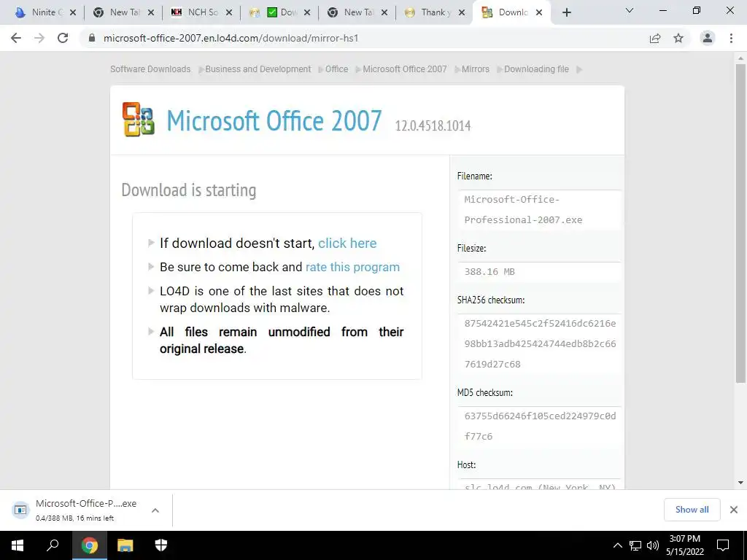Click the Chrome taskbar icon
Image resolution: width=747 pixels, height=560 pixels.
click(89, 545)
